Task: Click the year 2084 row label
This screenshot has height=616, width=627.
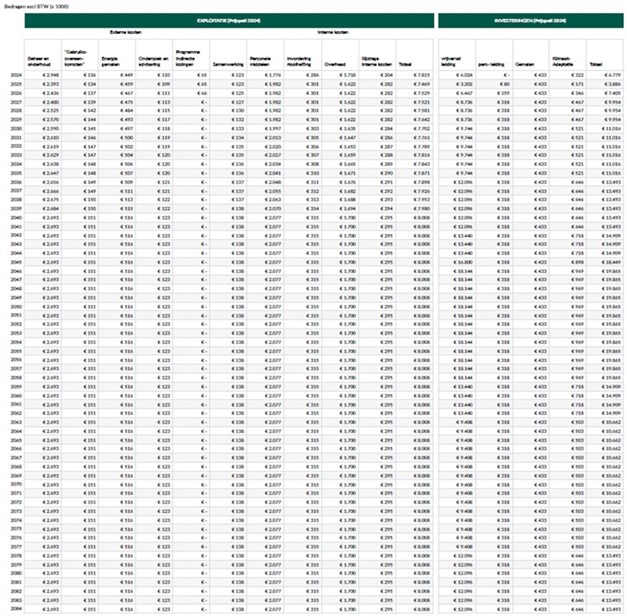Action: pos(17,608)
